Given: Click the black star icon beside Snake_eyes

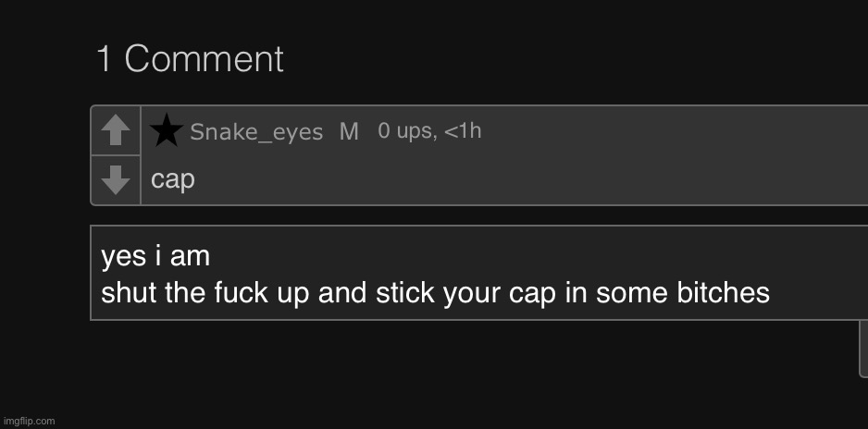Looking at the screenshot, I should (x=167, y=131).
